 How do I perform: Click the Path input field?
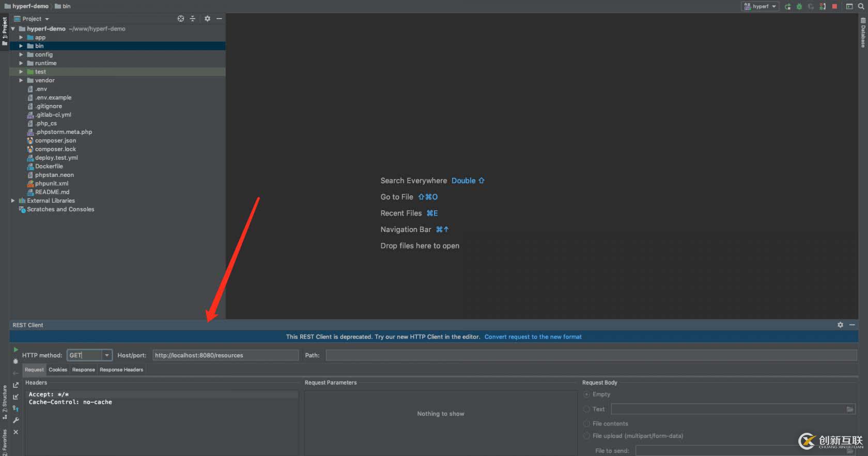(591, 355)
